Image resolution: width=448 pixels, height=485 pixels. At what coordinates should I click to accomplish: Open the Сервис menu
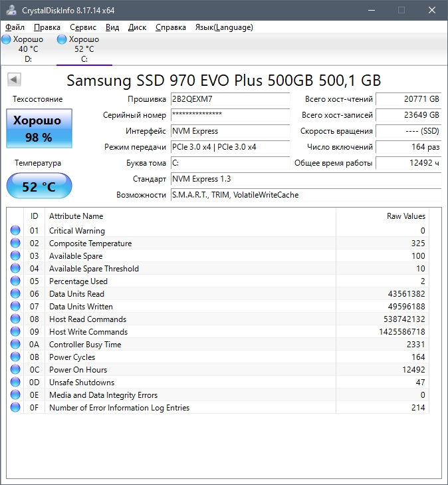(x=83, y=27)
